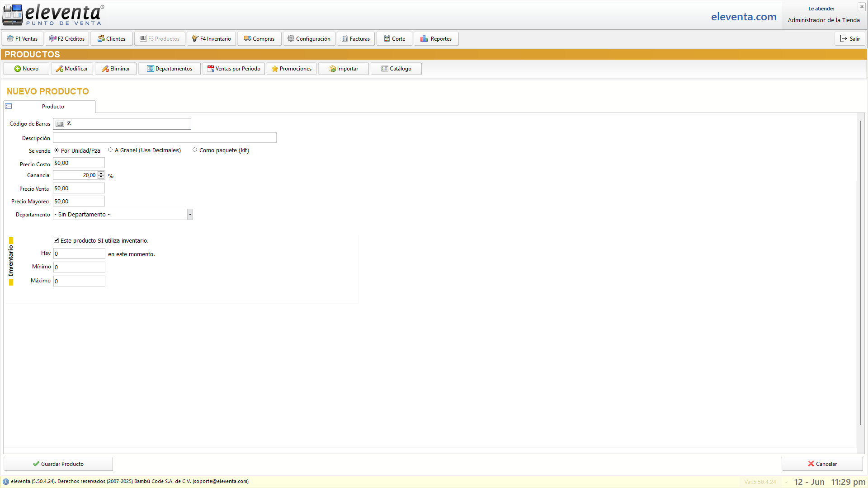Click the barcode icon in Código field

click(x=60, y=124)
